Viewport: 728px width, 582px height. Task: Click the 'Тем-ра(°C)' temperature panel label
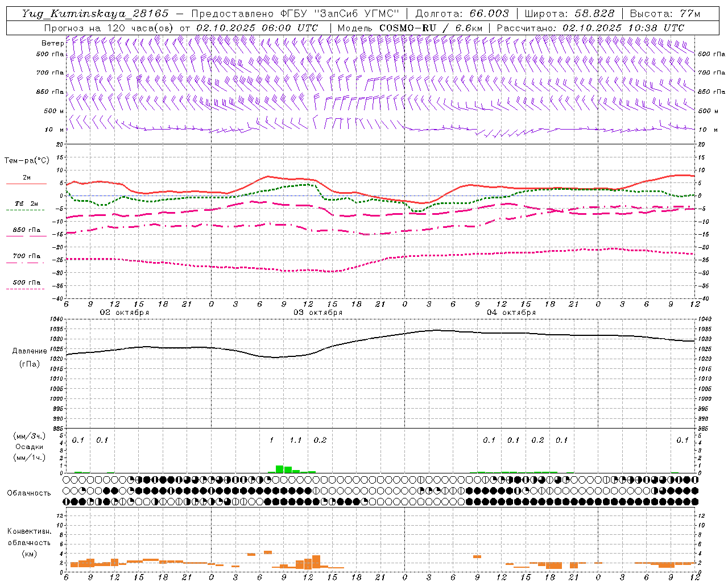tap(27, 161)
